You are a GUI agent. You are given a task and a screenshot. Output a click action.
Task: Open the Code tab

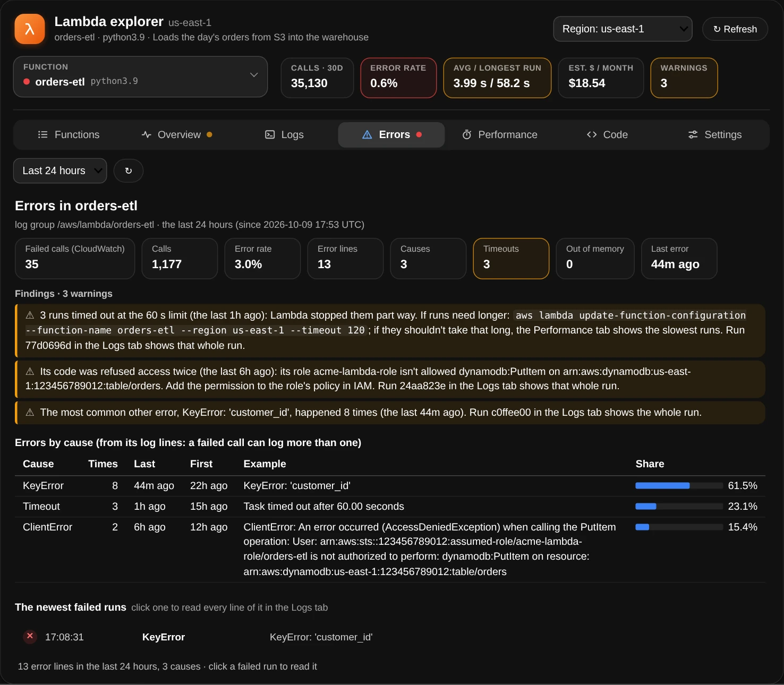pos(607,135)
